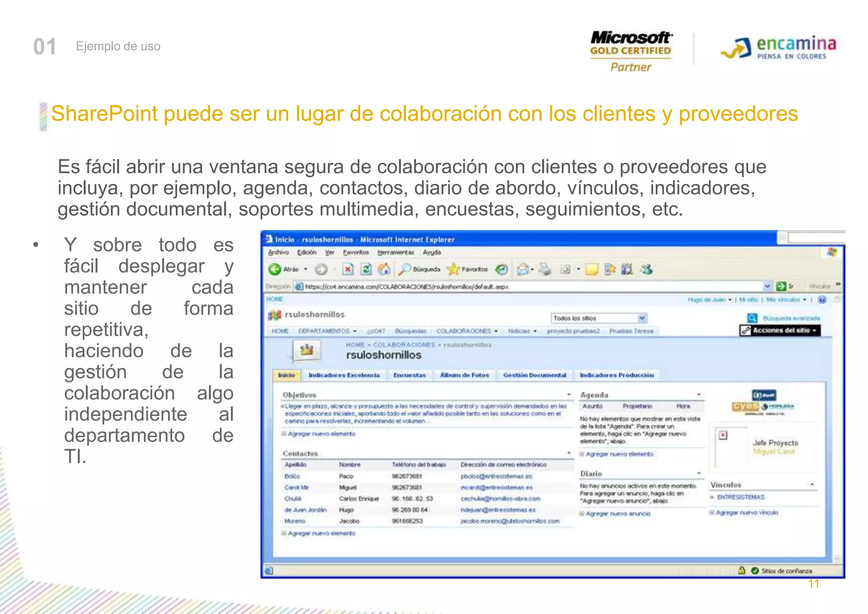Viewport: 868px width, 614px height.
Task: Open contact Bolós in Contactos list
Action: click(292, 476)
